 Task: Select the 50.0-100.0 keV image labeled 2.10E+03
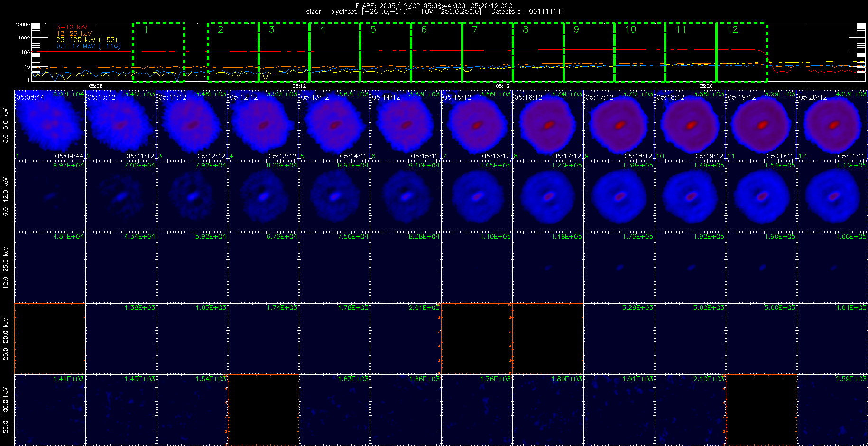coord(690,410)
